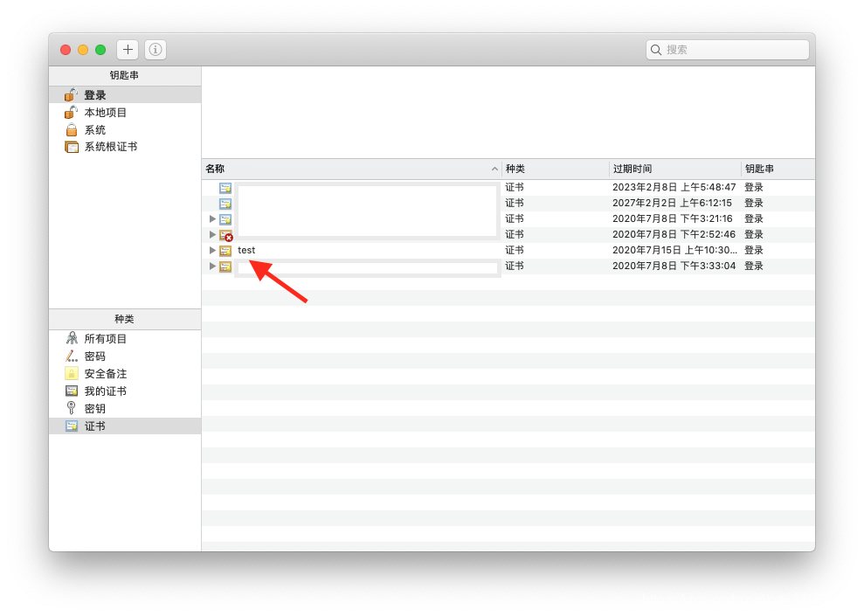Select expiry 2020年7月8日 下午2:52:46
Screen dimensions: 864x616
click(674, 234)
